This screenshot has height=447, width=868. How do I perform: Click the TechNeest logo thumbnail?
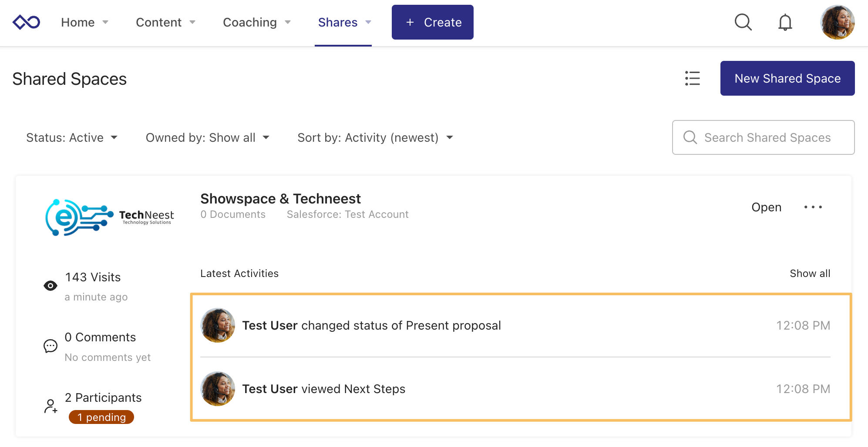(110, 217)
